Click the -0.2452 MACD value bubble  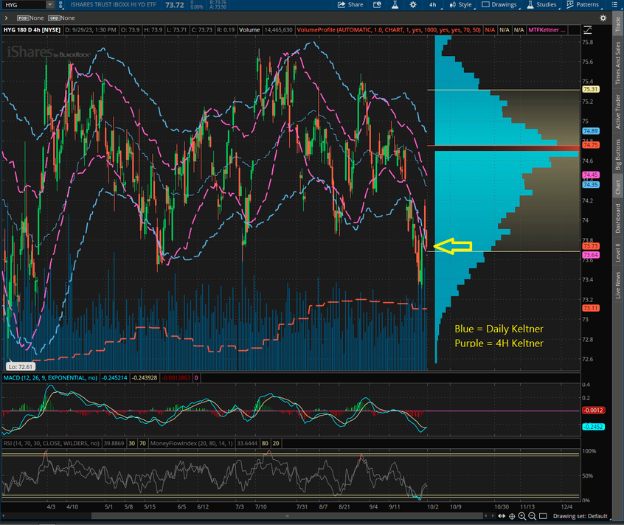593,427
